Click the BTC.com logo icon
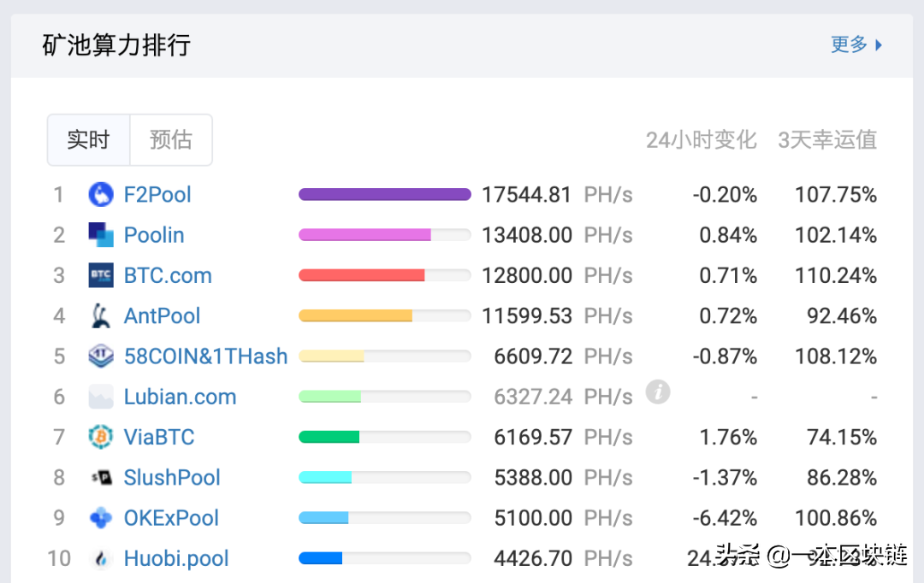 point(101,275)
